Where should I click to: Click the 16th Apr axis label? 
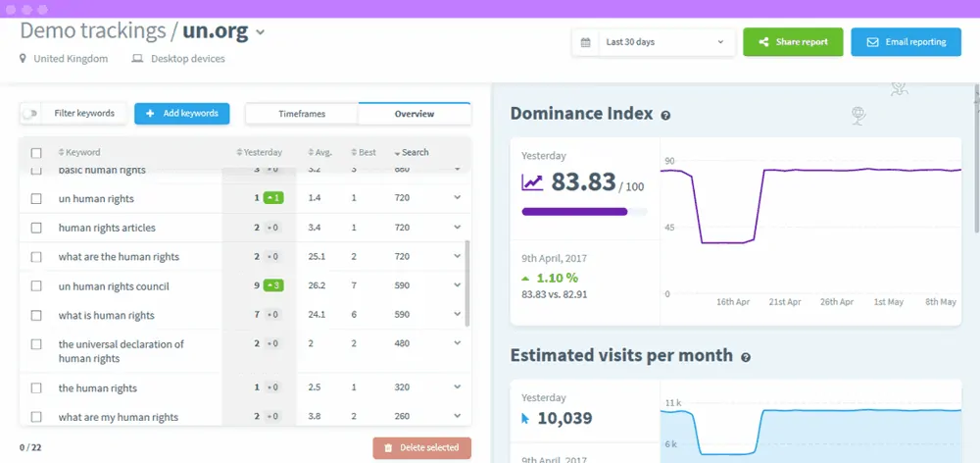733,301
